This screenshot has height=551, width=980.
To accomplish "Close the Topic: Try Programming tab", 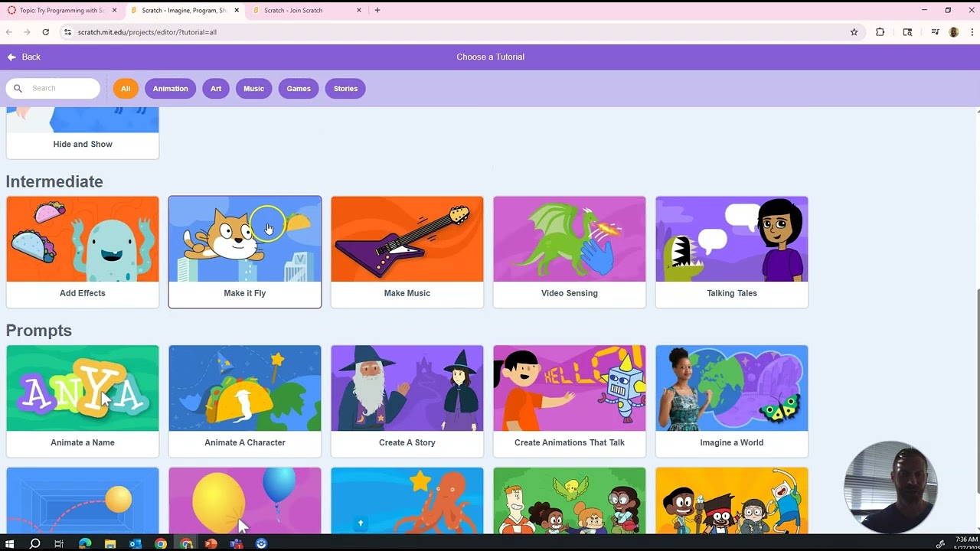I will pos(114,10).
